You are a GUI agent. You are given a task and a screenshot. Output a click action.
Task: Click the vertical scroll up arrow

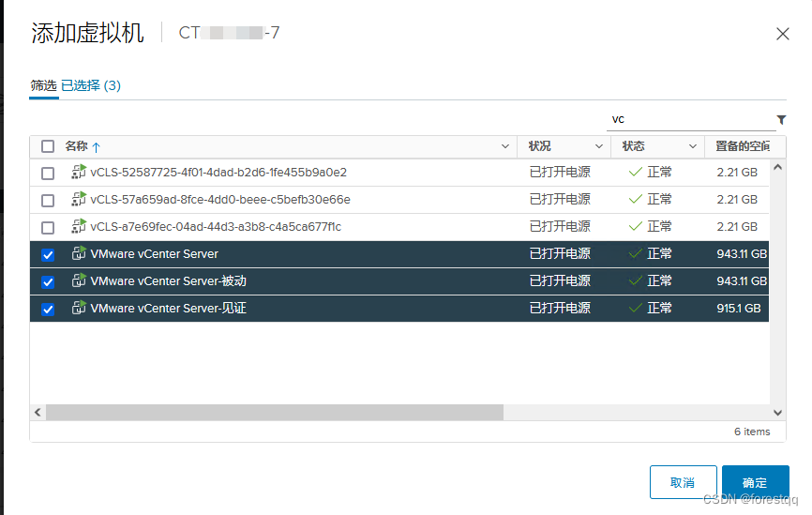(777, 167)
